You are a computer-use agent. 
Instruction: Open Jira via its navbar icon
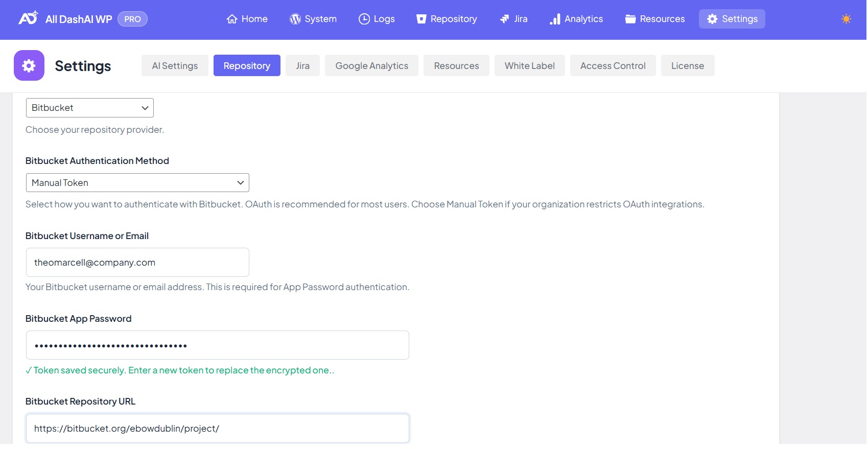[x=504, y=19]
